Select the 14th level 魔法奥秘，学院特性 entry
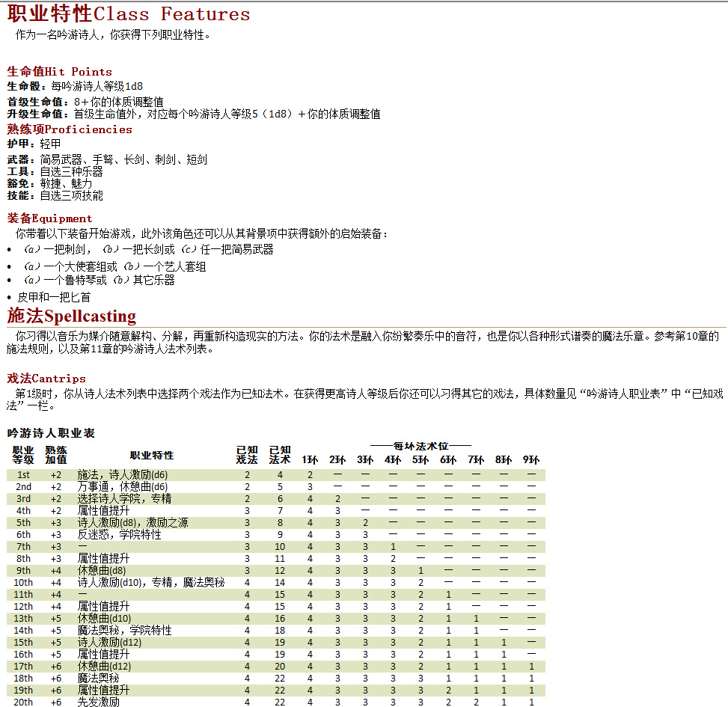Viewport: 728px width, 707px height. click(x=124, y=630)
